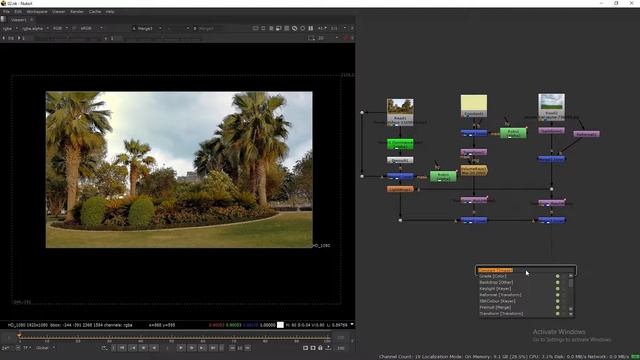Toggle favorite dot for Reformat [Transform]

pos(558,295)
